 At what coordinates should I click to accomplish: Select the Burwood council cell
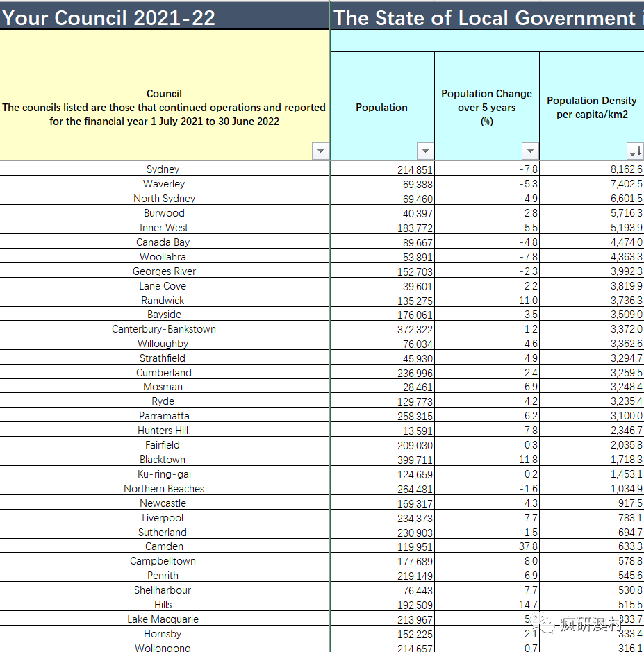click(164, 212)
